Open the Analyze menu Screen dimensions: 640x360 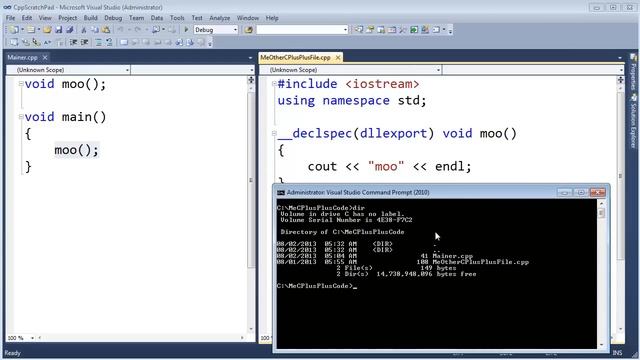tap(220, 18)
